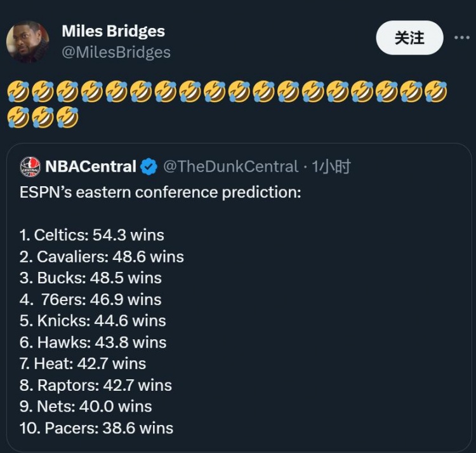The width and height of the screenshot is (476, 453).
Task: Click the Hawks: 43.8 wins line
Action: [x=93, y=342]
